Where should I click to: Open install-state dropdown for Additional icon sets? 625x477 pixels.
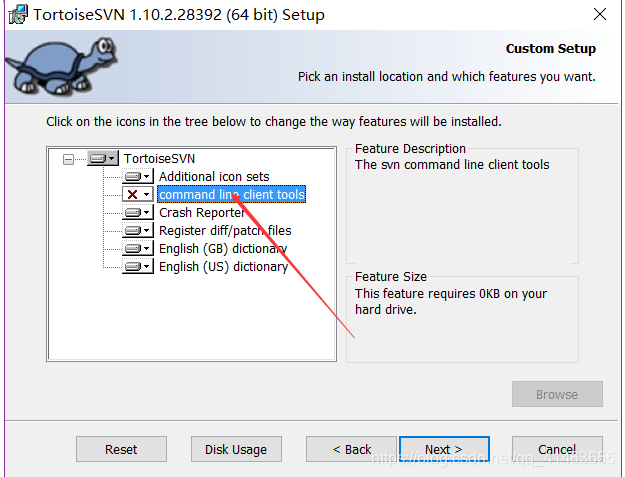pos(138,176)
